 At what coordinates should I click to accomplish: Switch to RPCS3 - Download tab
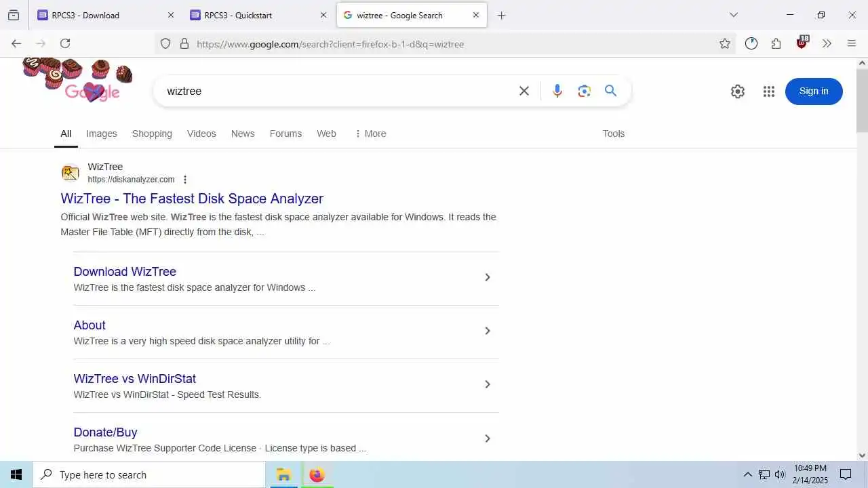coord(105,15)
